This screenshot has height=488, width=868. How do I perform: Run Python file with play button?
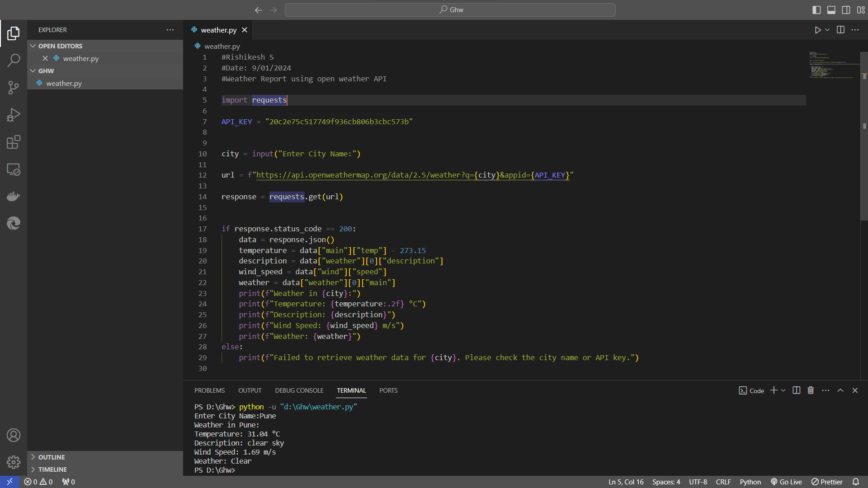coord(817,30)
